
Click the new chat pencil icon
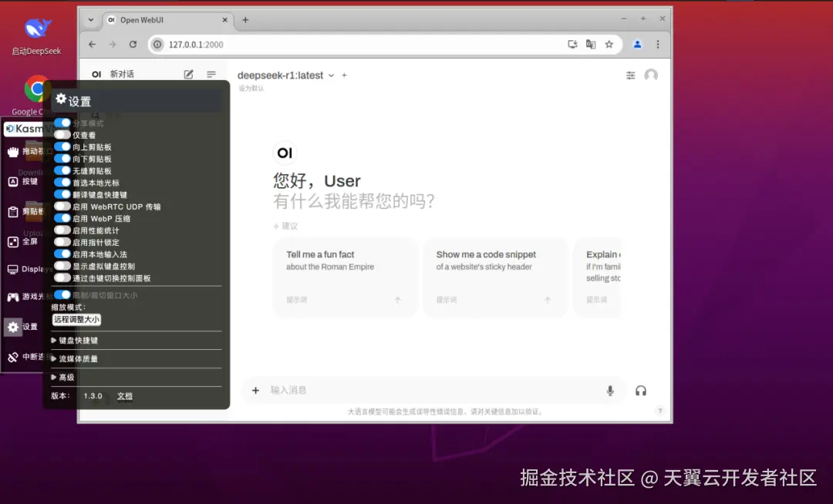pyautogui.click(x=189, y=74)
